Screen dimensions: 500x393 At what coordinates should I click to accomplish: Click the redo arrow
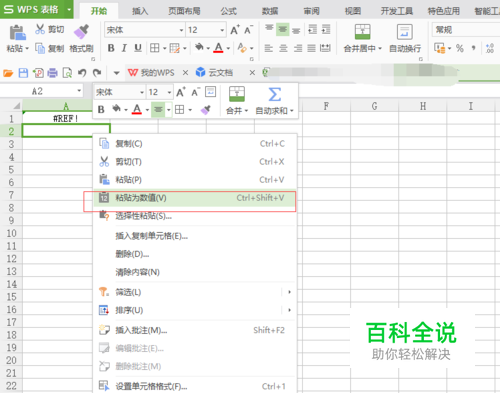pyautogui.click(x=97, y=72)
